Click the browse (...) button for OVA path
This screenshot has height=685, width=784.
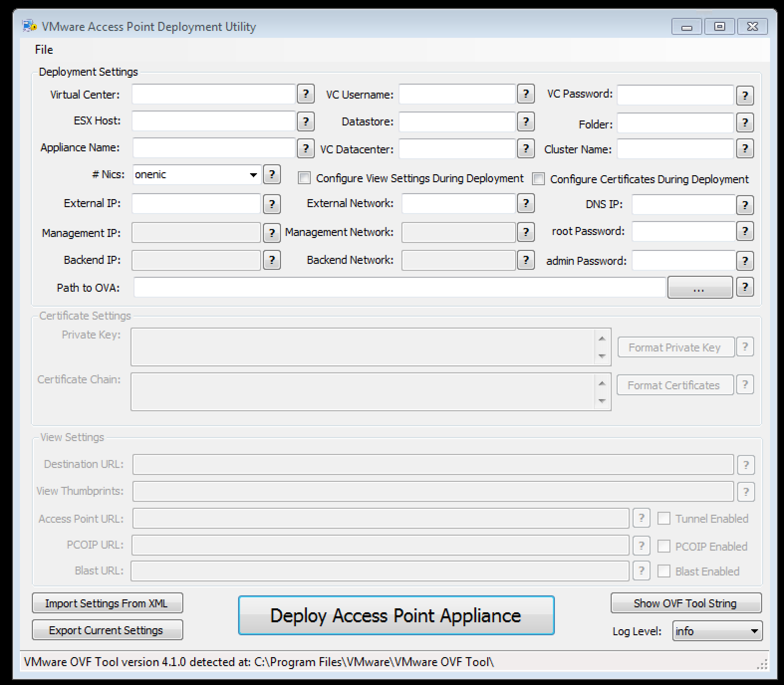point(699,288)
